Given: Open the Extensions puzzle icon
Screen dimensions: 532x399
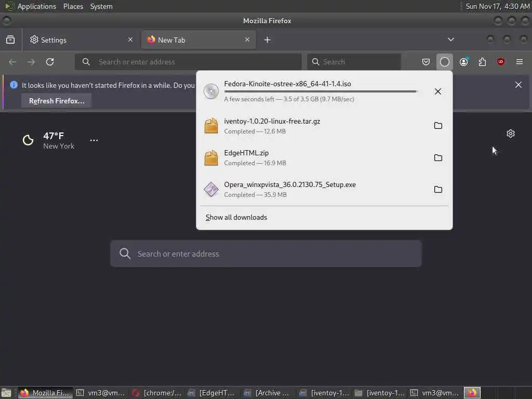Looking at the screenshot, I should [x=482, y=62].
